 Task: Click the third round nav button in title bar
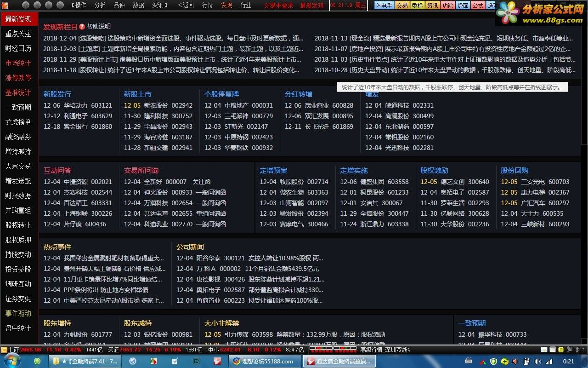tap(49, 5)
